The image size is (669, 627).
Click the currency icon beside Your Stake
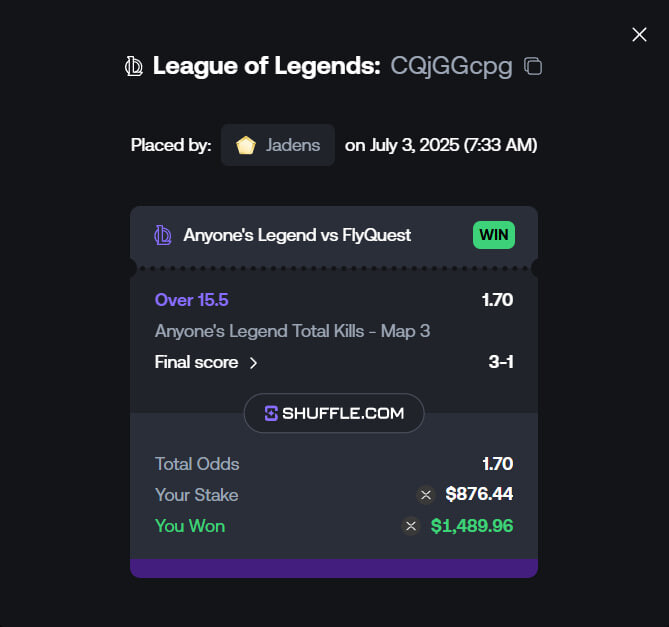click(425, 495)
